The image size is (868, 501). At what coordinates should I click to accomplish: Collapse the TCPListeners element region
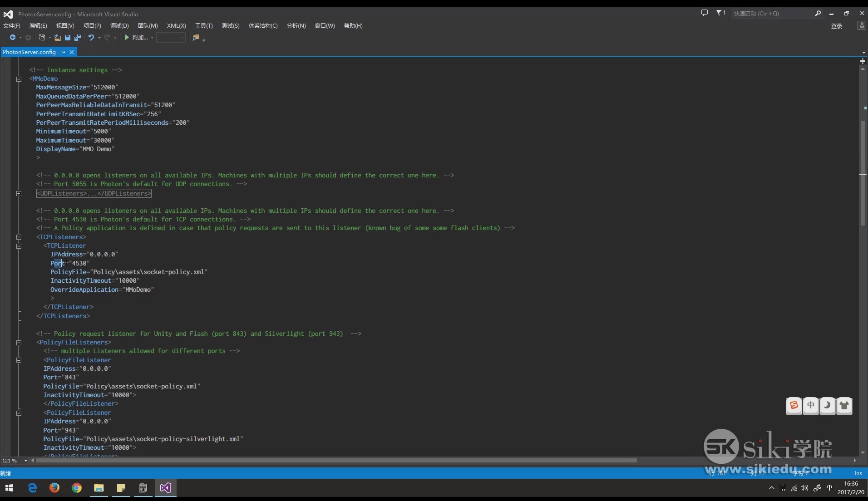tap(19, 237)
